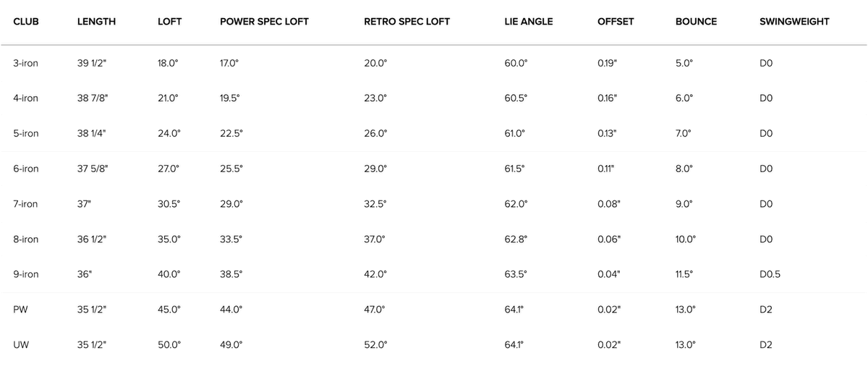Click the CLUB column header
The height and width of the screenshot is (369, 868).
[x=26, y=22]
